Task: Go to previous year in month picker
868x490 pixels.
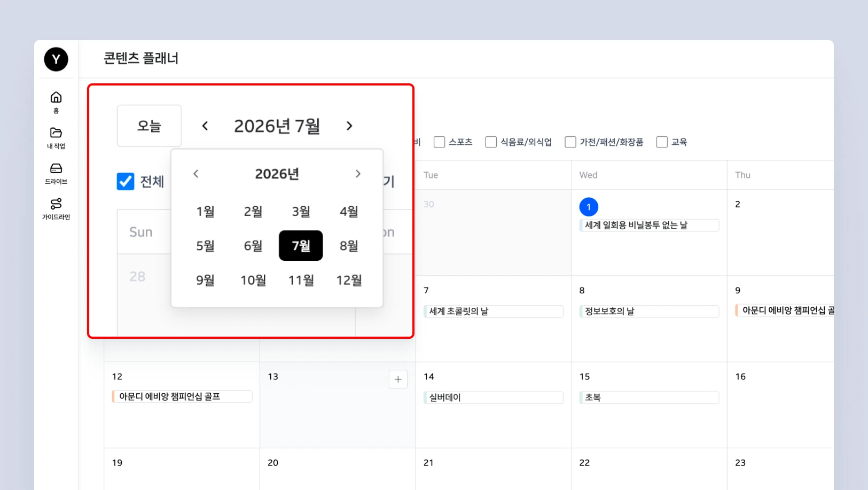Action: click(196, 174)
